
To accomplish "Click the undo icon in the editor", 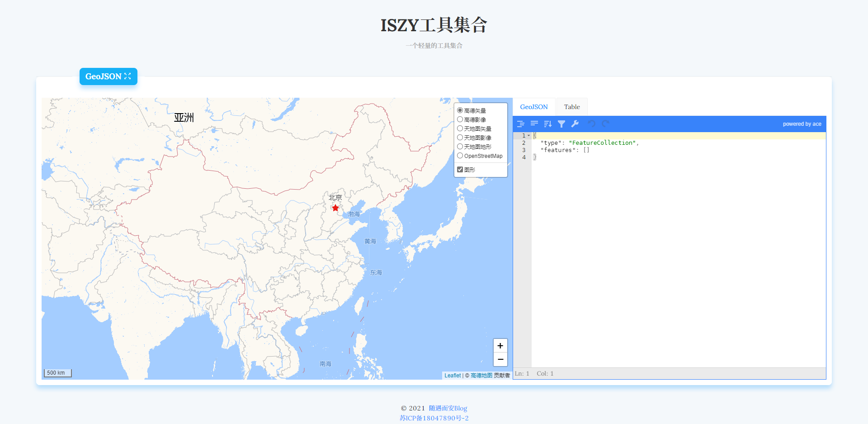I will (591, 124).
